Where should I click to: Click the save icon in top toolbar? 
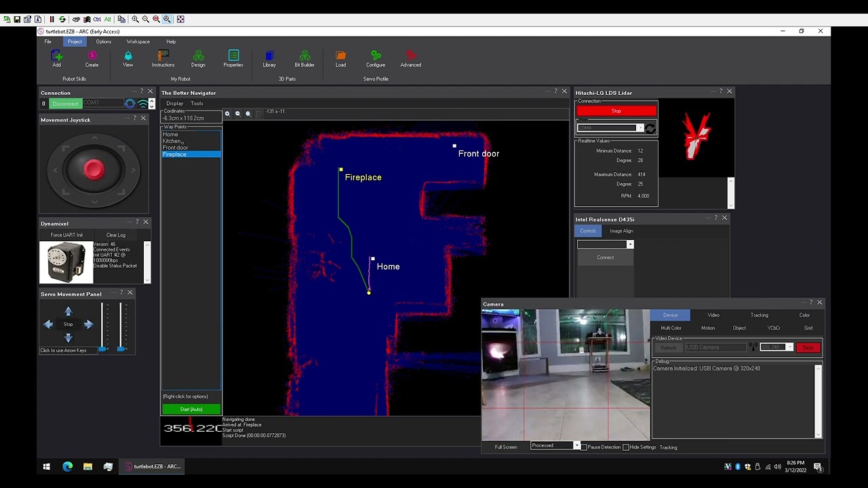click(18, 19)
